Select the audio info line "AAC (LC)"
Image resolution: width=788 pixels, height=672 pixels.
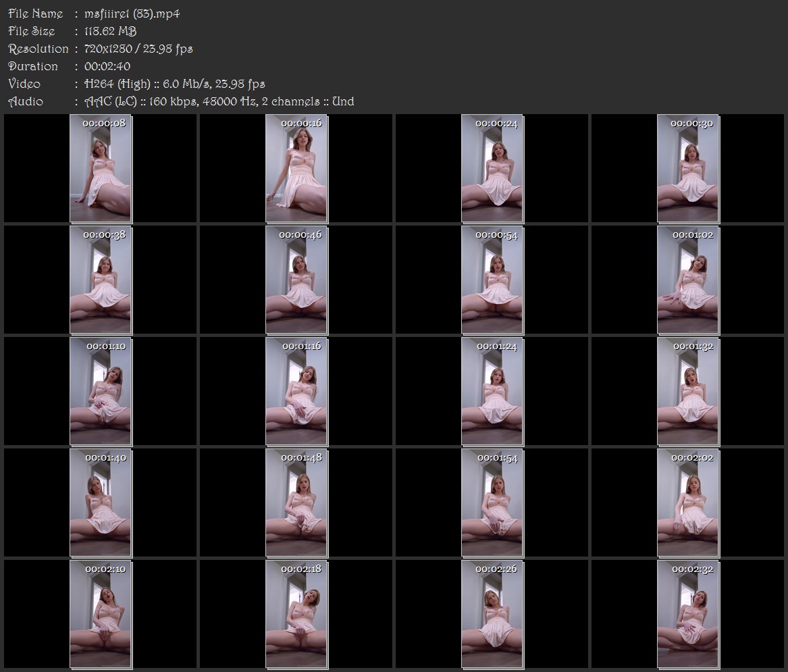111,101
